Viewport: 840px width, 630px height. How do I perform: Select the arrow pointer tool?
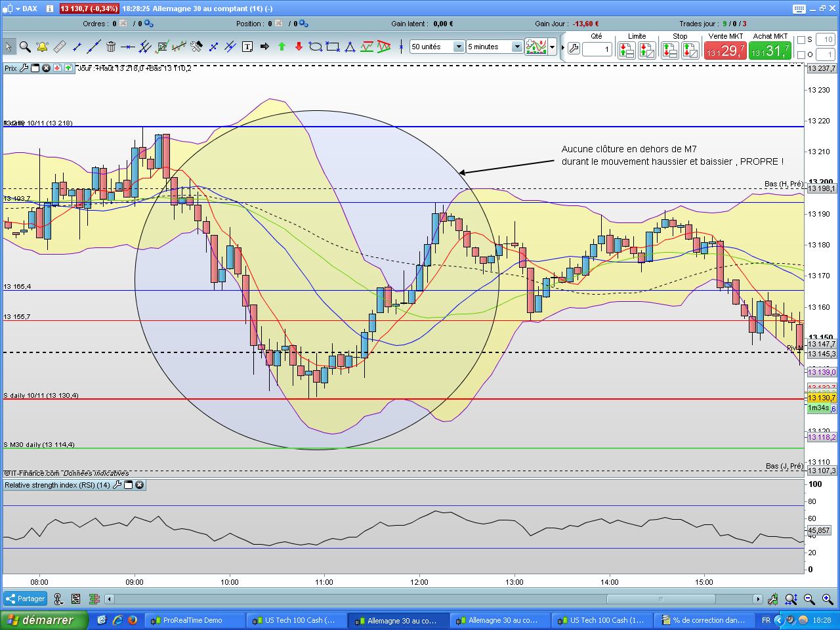coord(9,47)
